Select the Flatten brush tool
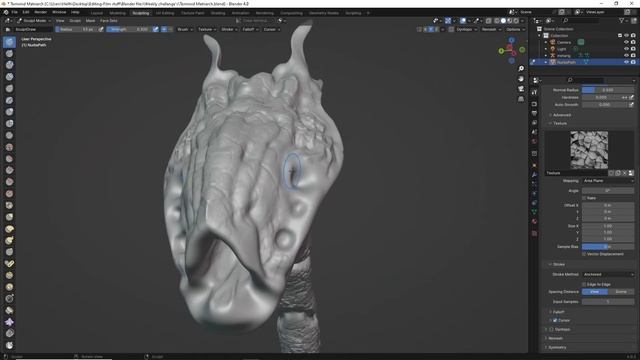Viewport: 640px width, 360px height. 9,159
